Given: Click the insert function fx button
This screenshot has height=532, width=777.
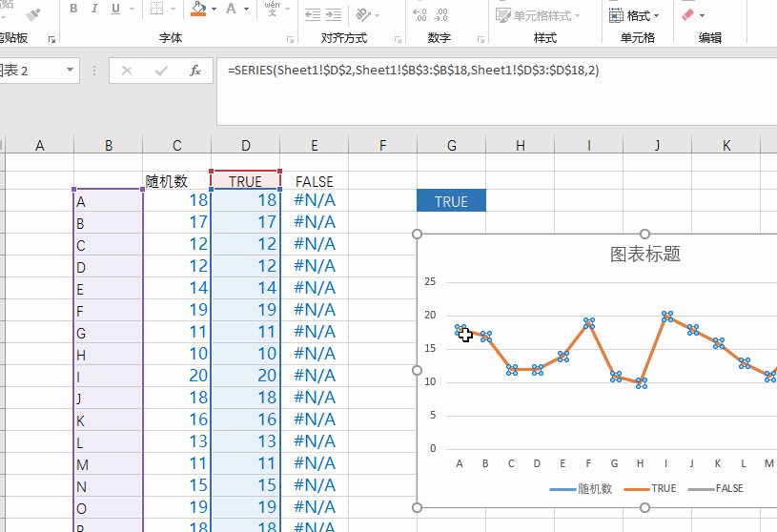Looking at the screenshot, I should [195, 71].
